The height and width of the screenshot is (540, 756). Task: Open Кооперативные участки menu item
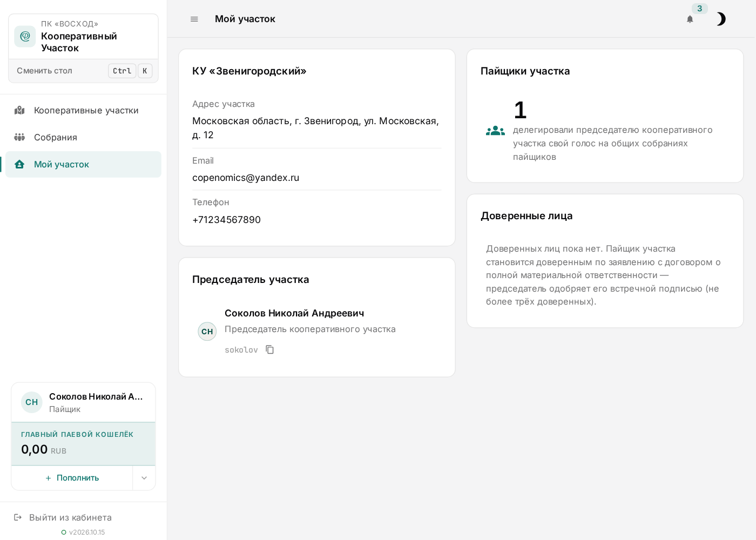coord(83,110)
